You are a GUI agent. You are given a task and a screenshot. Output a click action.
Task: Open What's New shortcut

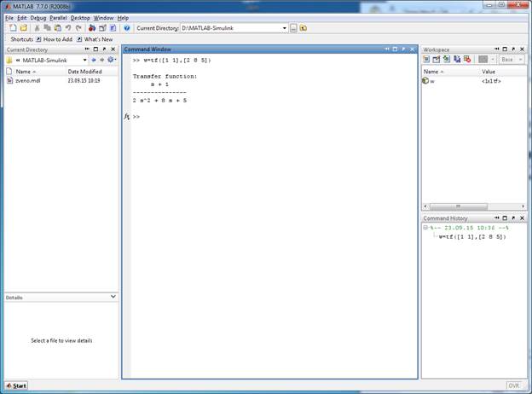pos(95,39)
